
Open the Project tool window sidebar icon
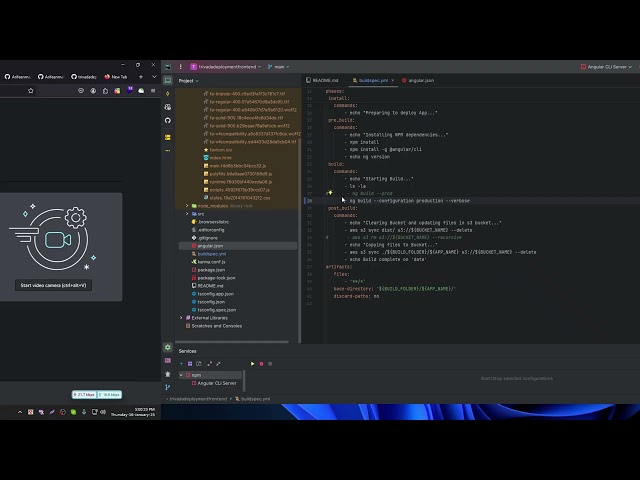pyautogui.click(x=168, y=80)
